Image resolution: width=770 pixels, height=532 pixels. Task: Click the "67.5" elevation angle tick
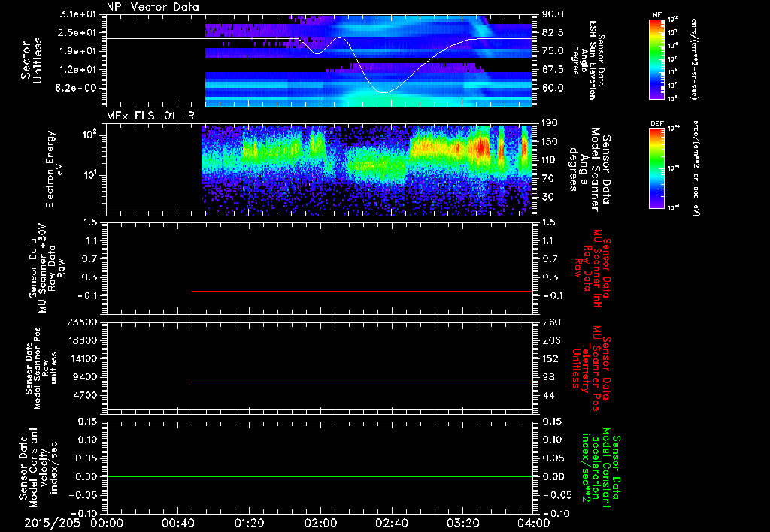pos(553,70)
